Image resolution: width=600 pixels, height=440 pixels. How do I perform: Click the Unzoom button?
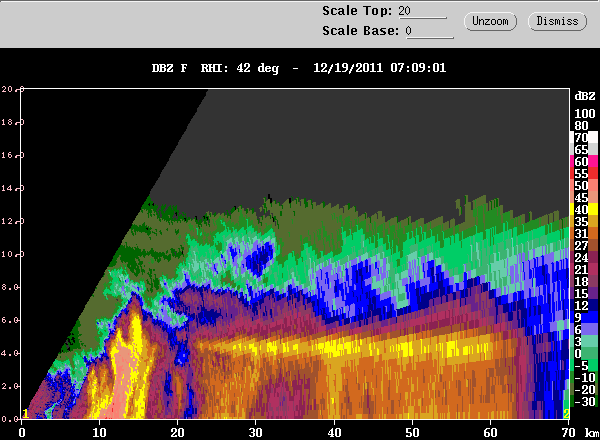[x=490, y=21]
